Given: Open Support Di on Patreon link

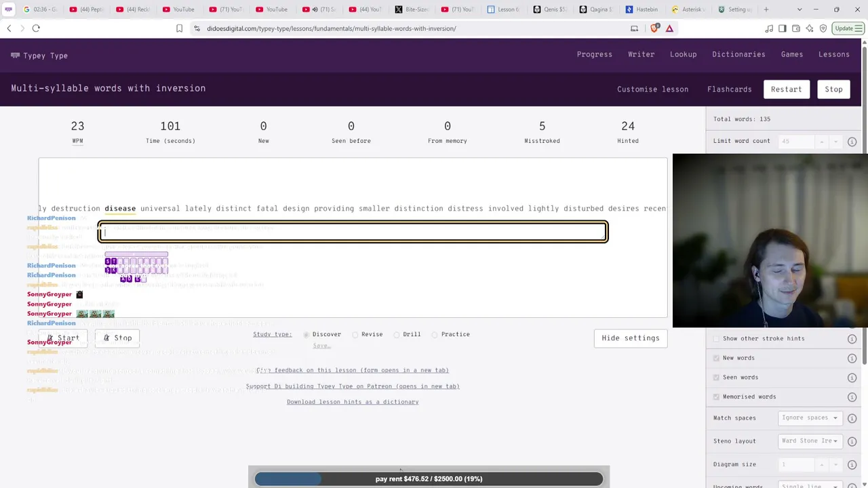Looking at the screenshot, I should 353,386.
